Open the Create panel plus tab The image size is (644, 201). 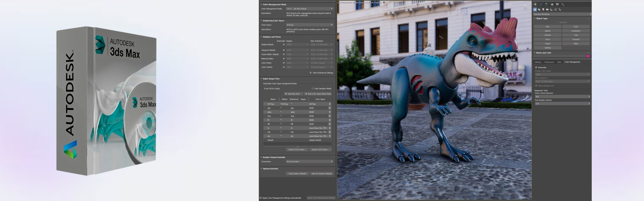(535, 4)
